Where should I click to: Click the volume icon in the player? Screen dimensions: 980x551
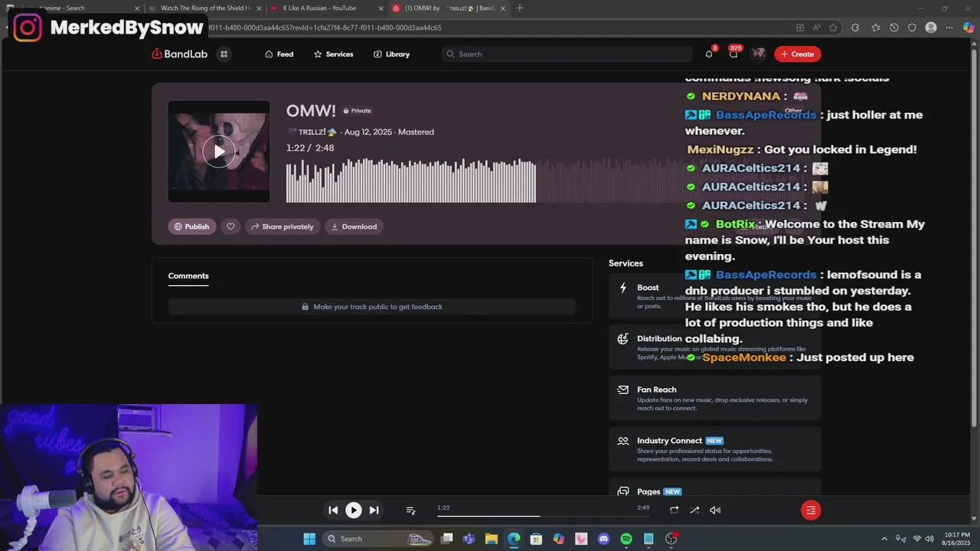click(715, 510)
